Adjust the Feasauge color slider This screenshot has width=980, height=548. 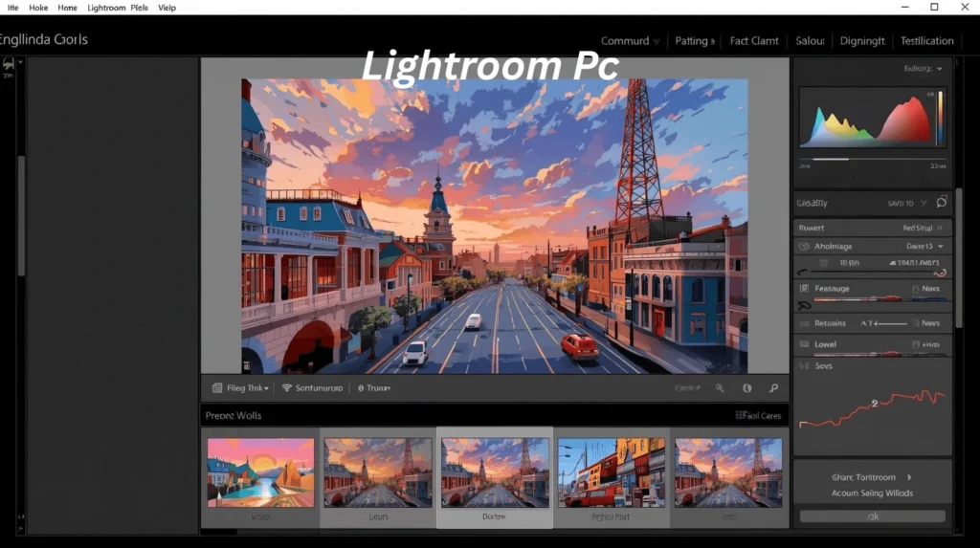(x=880, y=299)
